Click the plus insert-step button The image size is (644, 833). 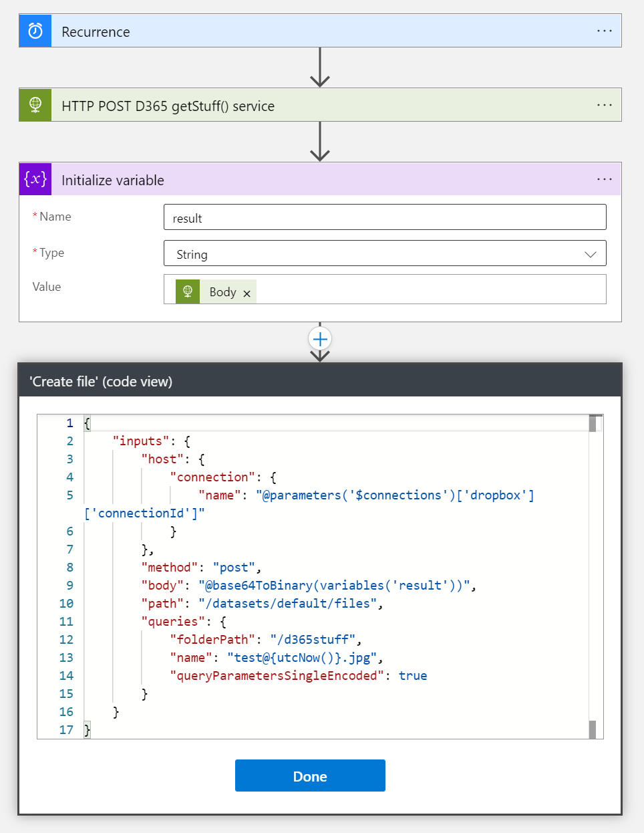[x=320, y=339]
